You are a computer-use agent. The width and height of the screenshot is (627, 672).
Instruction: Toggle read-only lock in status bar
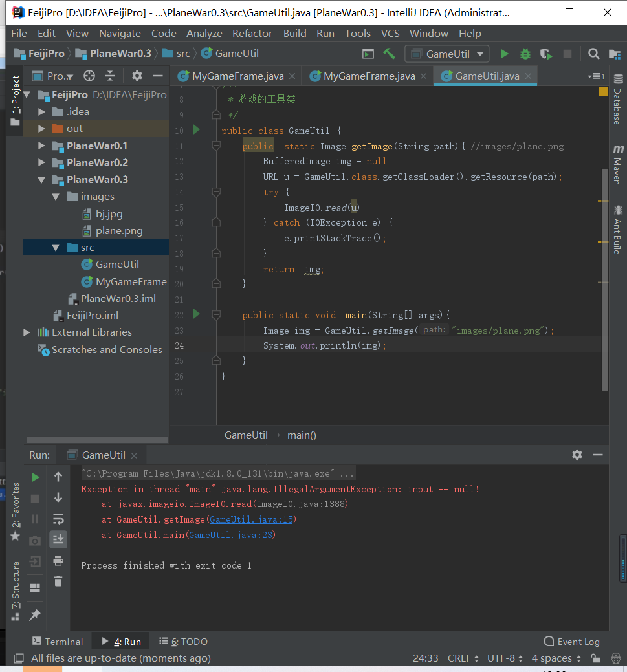click(x=595, y=658)
